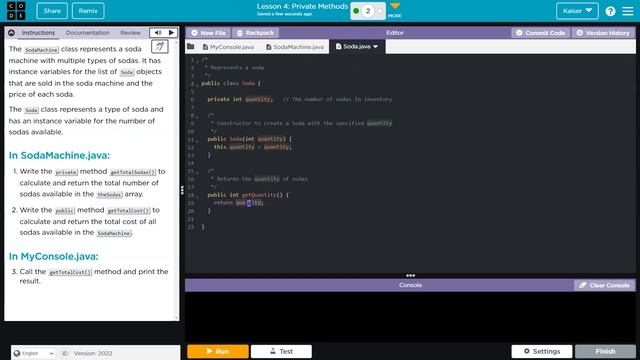Collapse the getQuantity fold at line 18
640x360 pixels.
[x=197, y=196]
